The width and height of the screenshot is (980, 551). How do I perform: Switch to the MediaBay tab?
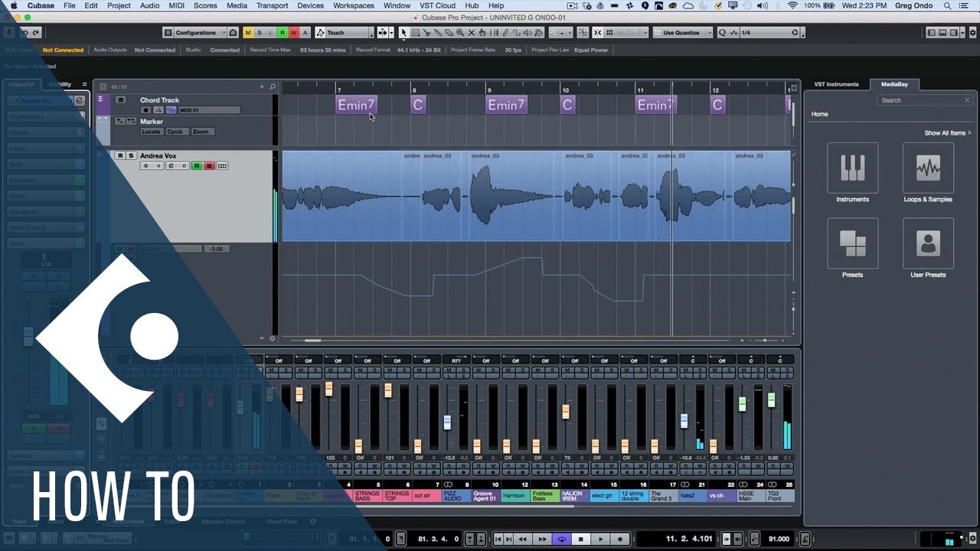coord(895,84)
